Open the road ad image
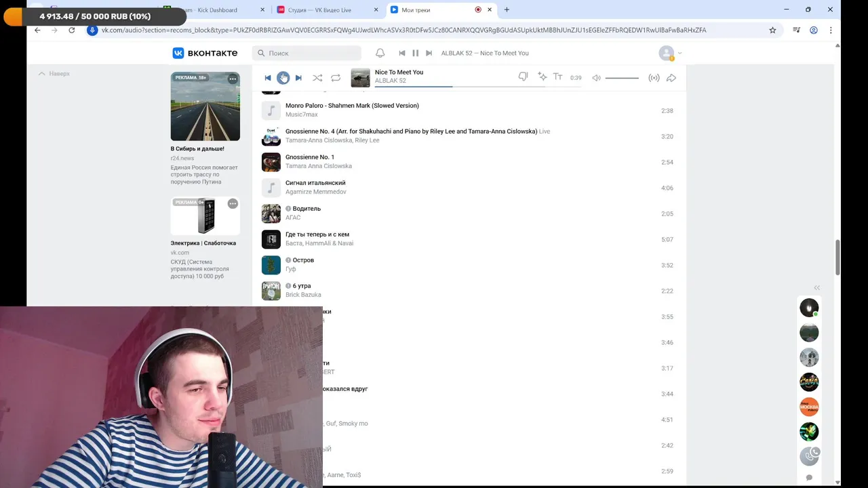The image size is (868, 488). coord(205,106)
